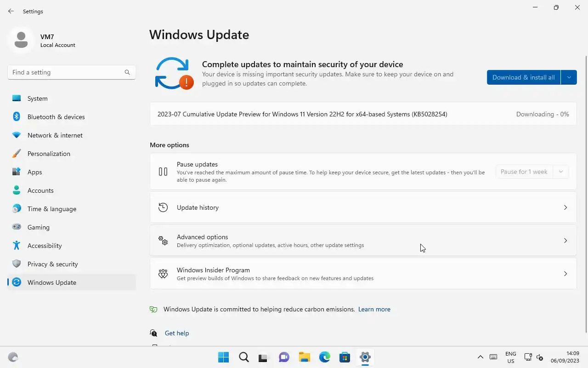This screenshot has width=588, height=368.
Task: Expand Download & install all dropdown arrow
Action: coord(569,77)
